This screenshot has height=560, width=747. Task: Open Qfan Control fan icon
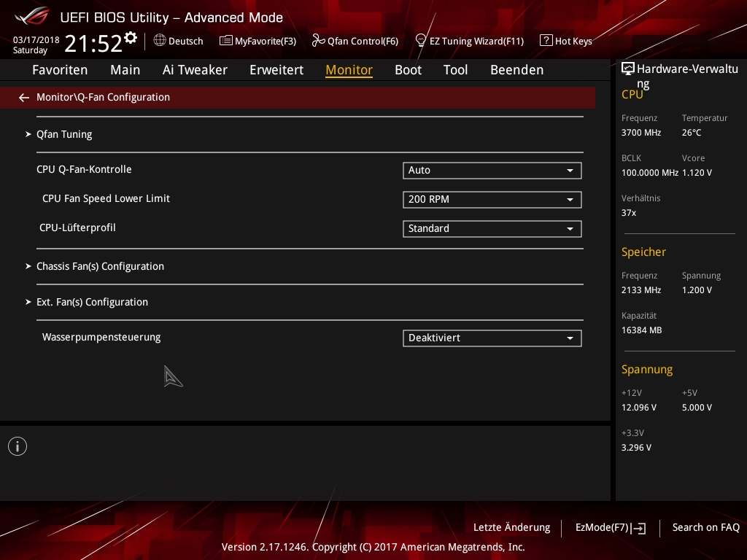point(318,41)
